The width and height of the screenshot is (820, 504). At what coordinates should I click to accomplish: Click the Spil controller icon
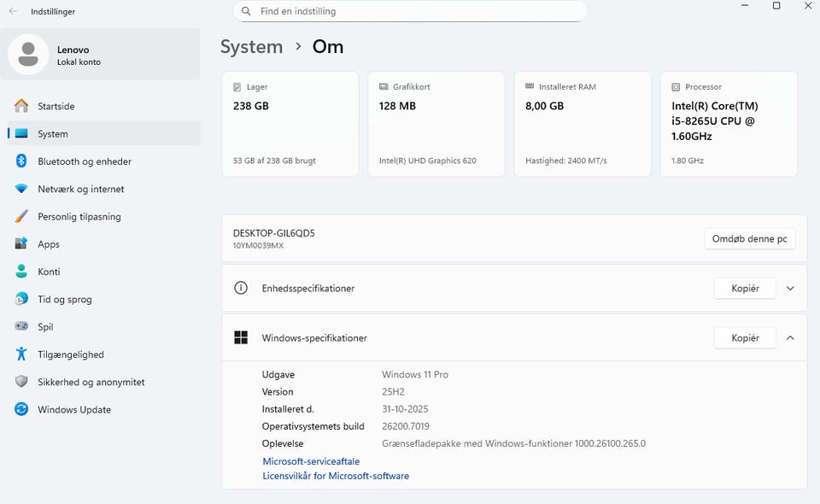click(x=21, y=326)
